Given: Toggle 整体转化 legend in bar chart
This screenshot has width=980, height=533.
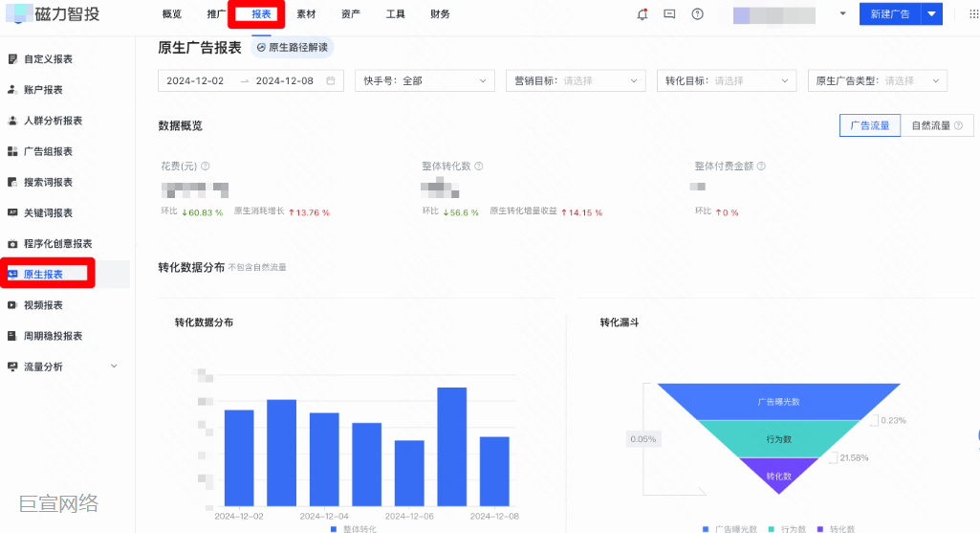Looking at the screenshot, I should (x=353, y=528).
